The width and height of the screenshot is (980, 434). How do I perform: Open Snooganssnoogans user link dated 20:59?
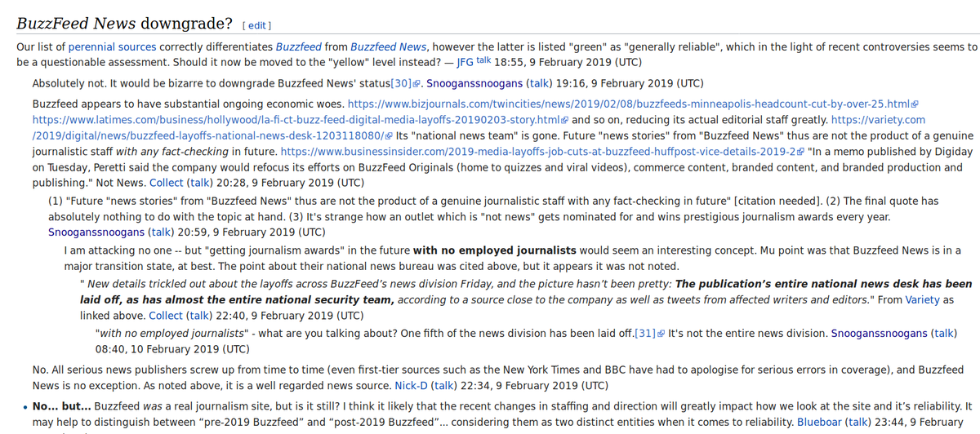point(96,232)
